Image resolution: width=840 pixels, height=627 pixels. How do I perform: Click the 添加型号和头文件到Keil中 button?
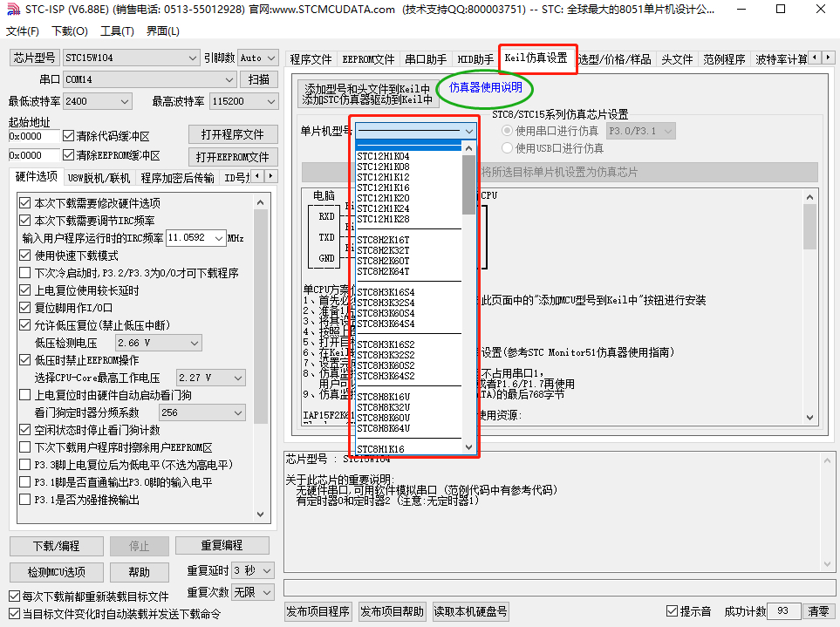click(368, 93)
